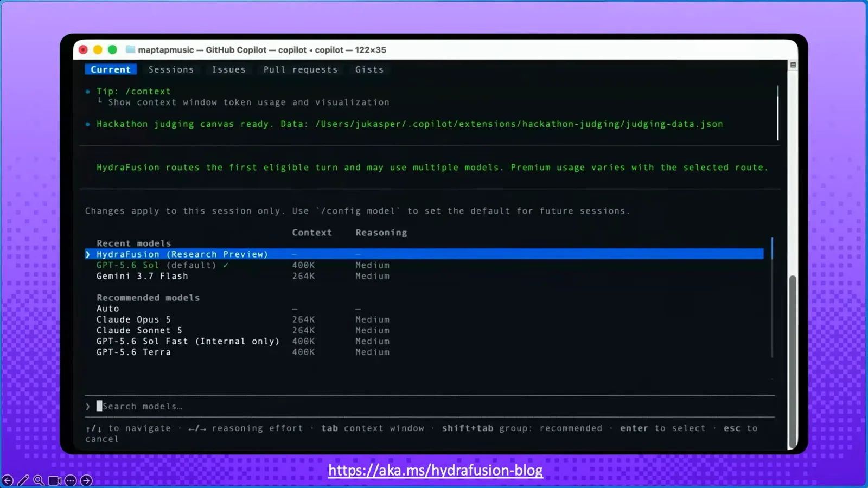868x488 pixels.
Task: Choose Gemini 3.7 Flash model
Action: [x=142, y=276]
